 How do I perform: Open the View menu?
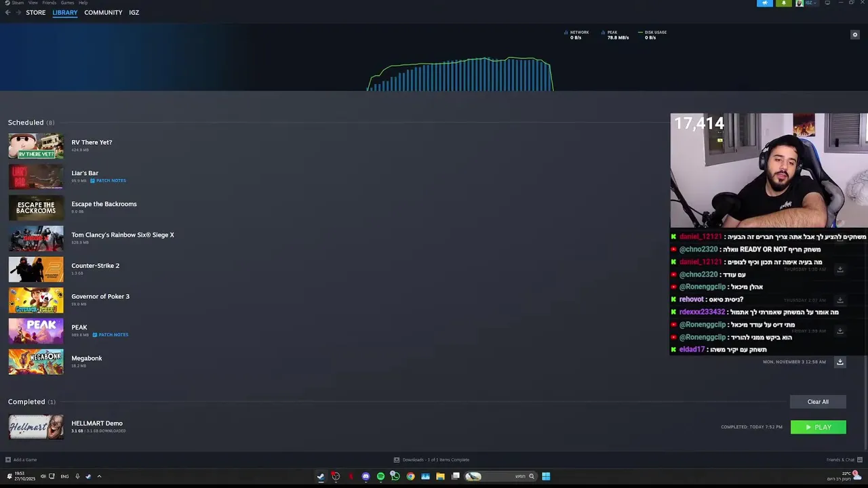click(x=33, y=3)
